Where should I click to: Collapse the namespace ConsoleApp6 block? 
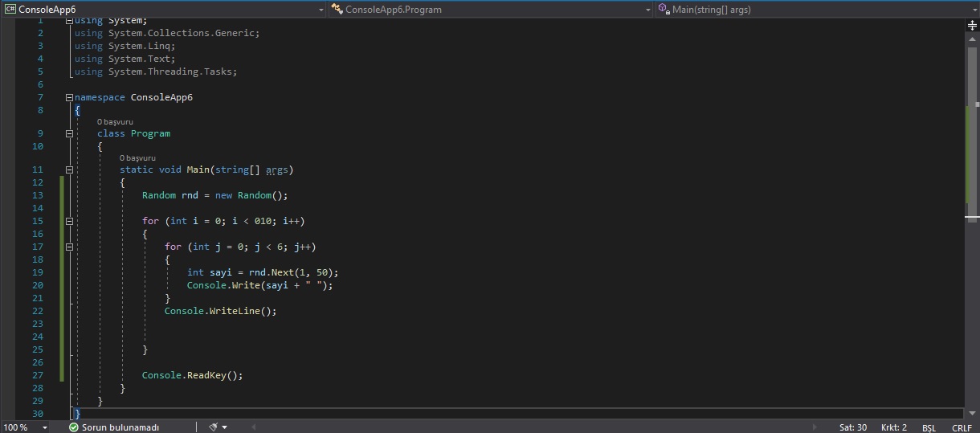coord(69,97)
